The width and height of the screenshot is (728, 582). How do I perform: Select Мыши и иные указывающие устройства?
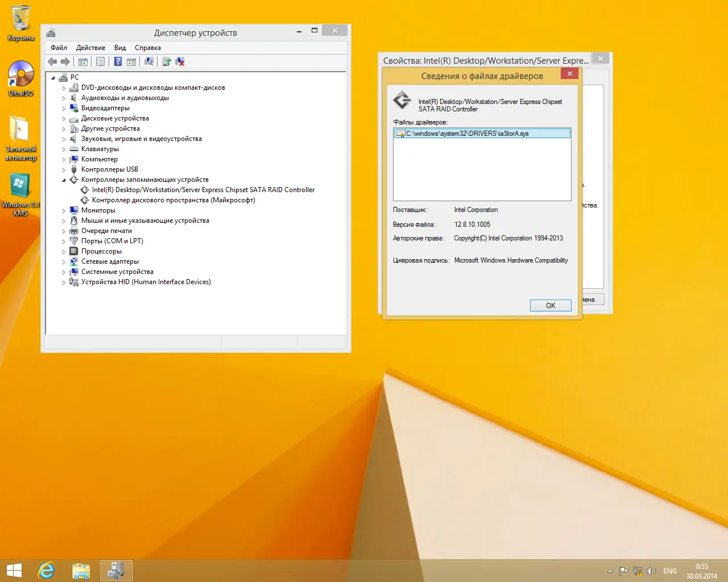point(145,221)
